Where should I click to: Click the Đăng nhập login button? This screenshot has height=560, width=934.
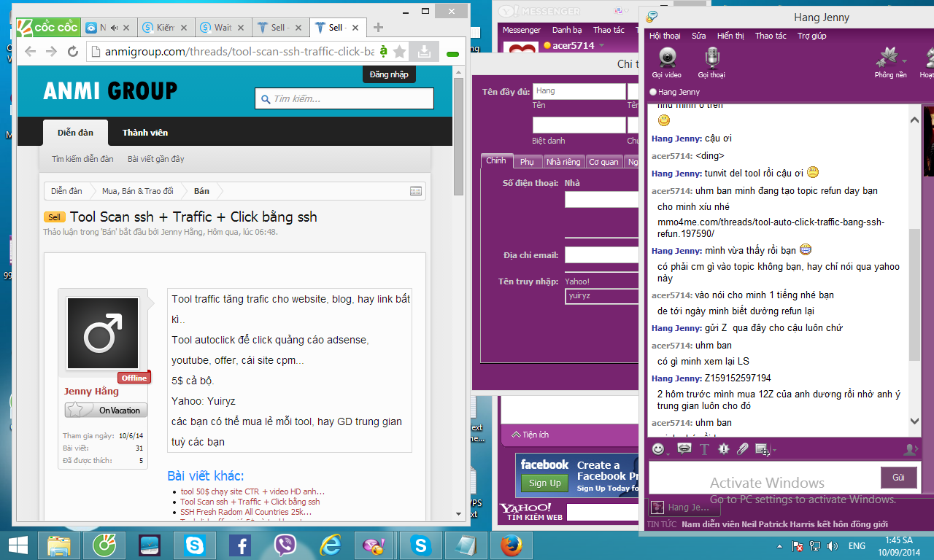[x=389, y=74]
